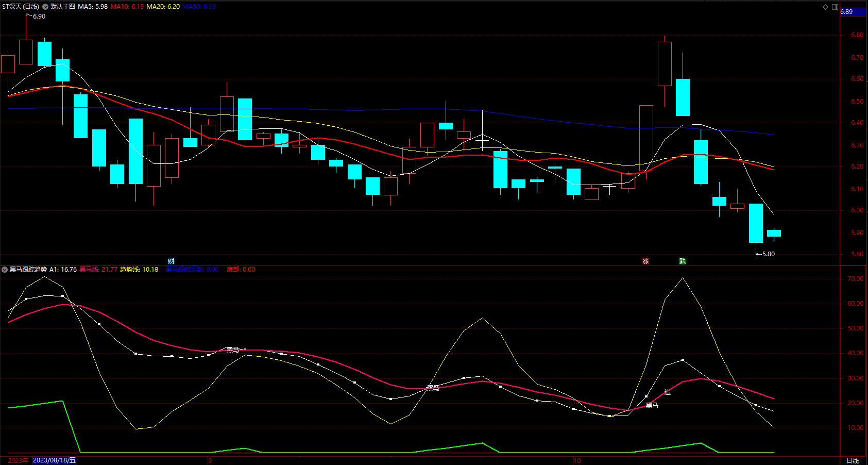Click the 追 signal label on indicator

pos(667,392)
